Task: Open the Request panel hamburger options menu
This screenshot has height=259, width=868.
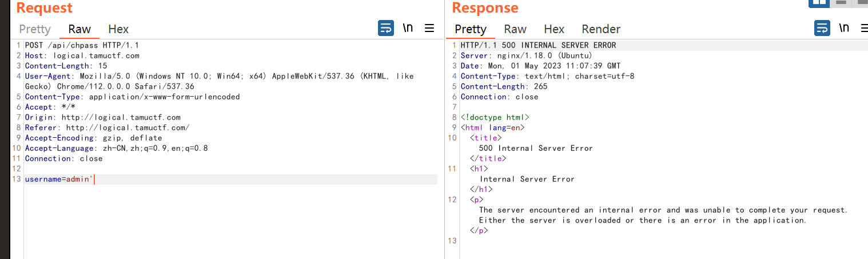Action: 429,28
